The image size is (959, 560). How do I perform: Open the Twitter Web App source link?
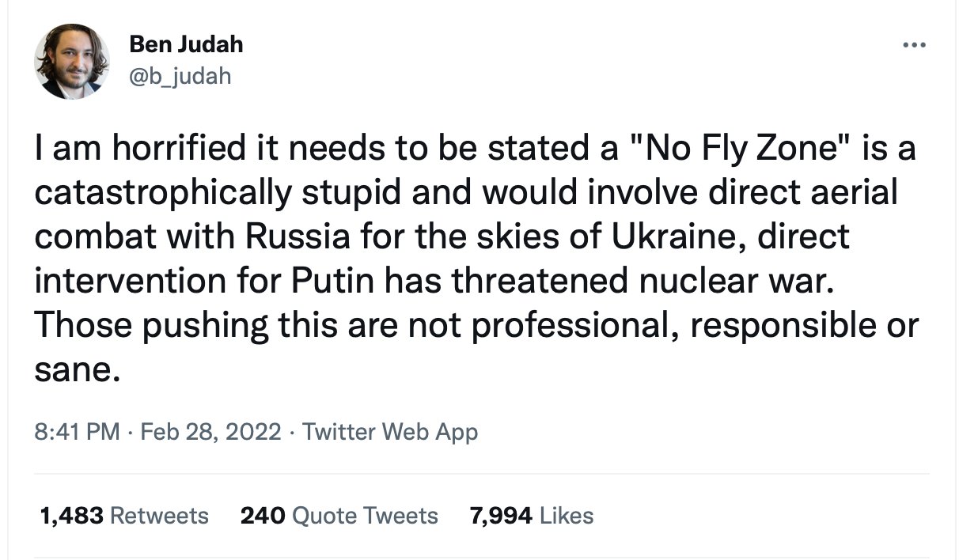pos(390,432)
